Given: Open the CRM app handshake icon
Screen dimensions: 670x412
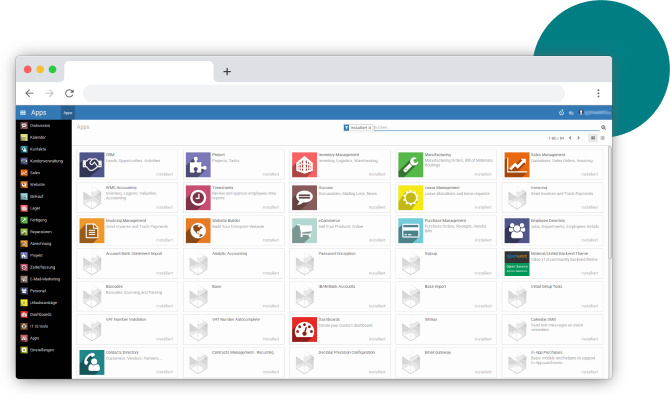Looking at the screenshot, I should point(92,164).
